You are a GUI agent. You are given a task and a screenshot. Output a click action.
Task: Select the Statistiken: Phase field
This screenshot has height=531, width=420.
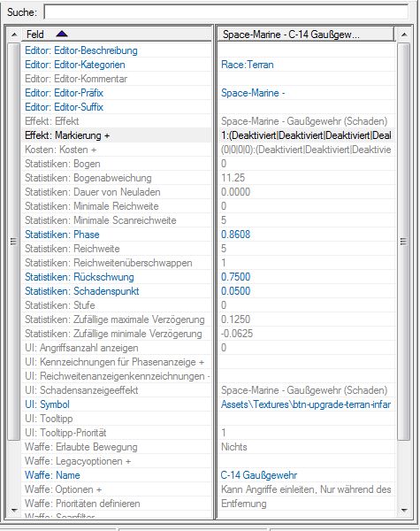coord(117,235)
